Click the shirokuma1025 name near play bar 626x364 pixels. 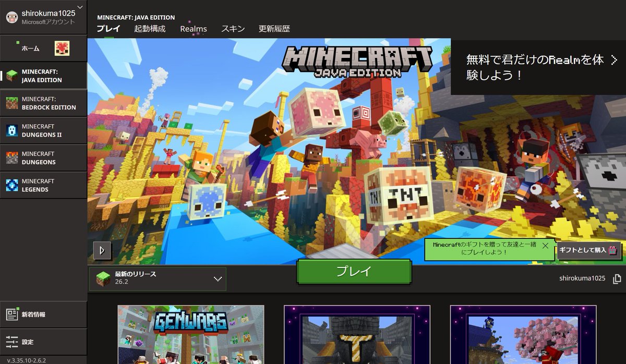tap(582, 278)
